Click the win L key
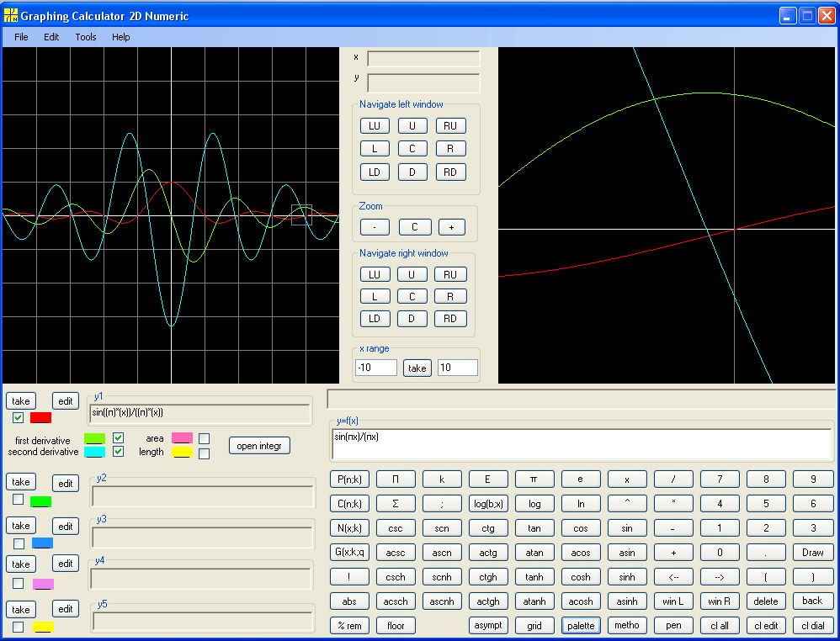The image size is (840, 641). (673, 601)
